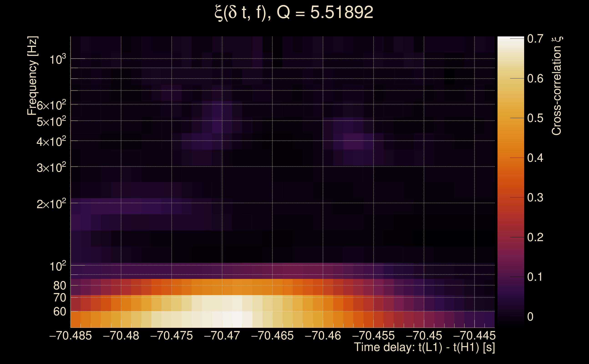Click the −70.445 x-axis tick label

[x=474, y=336]
